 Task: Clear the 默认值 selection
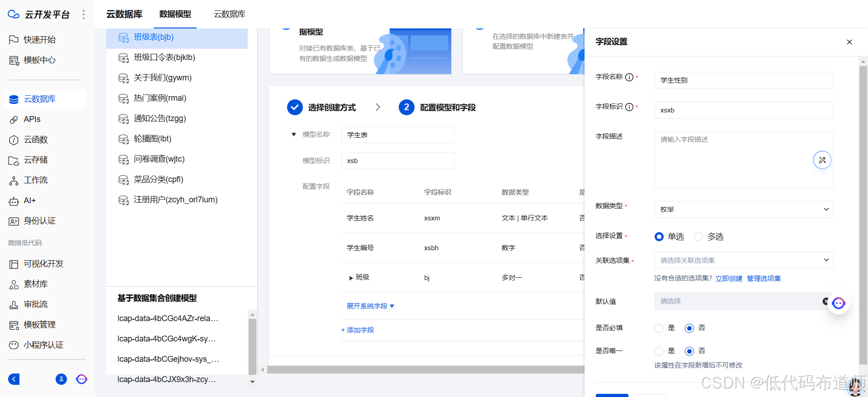[826, 301]
